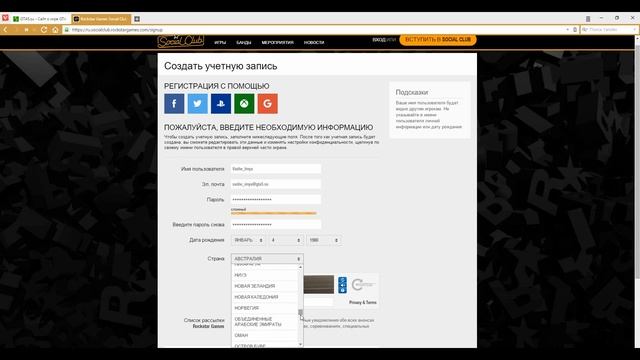Click ВСТУПИТЬ В SOCIAL CLUB button
This screenshot has height=360, width=640.
(x=438, y=40)
